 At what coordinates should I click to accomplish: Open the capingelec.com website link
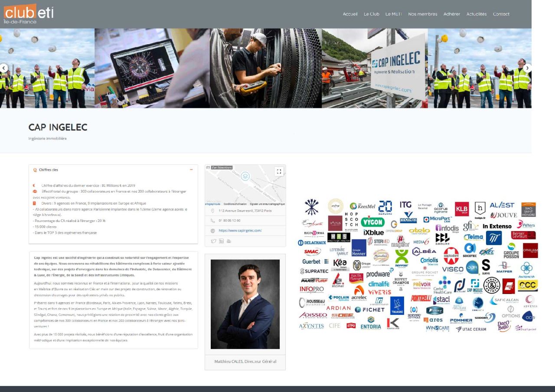(240, 231)
